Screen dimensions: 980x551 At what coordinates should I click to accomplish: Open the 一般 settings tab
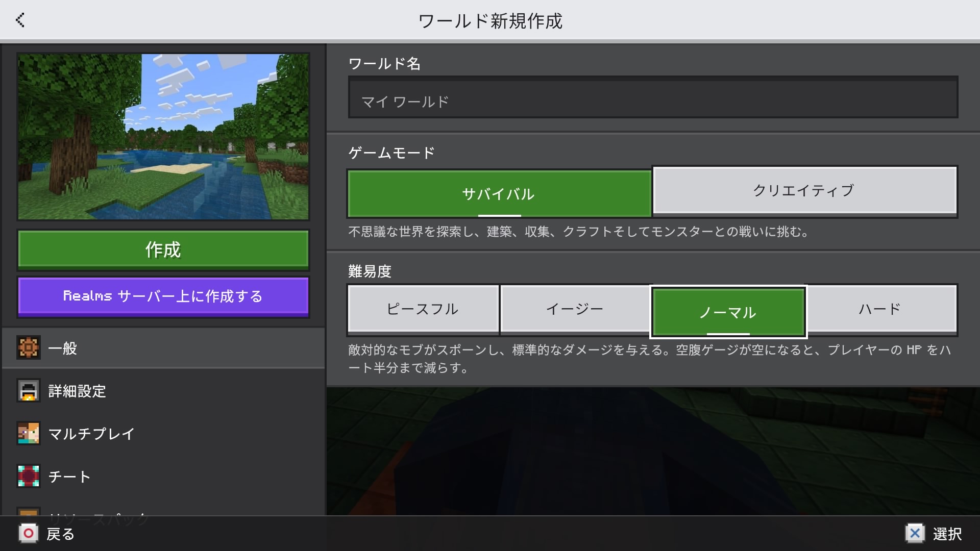(163, 348)
